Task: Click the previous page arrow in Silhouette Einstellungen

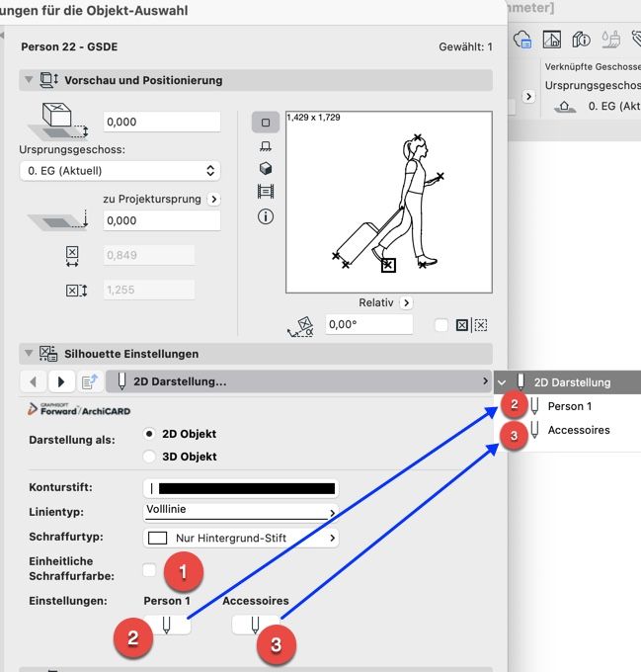Action: point(33,381)
